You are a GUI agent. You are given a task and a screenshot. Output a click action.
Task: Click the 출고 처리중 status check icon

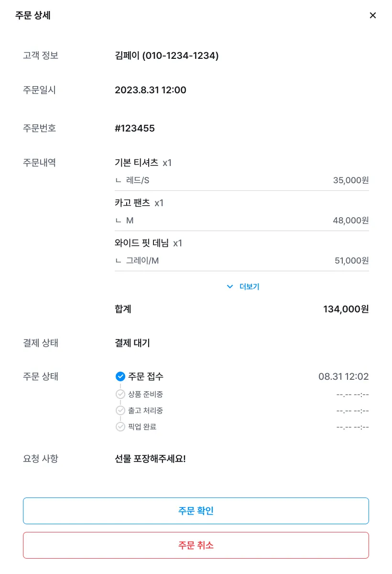tap(120, 410)
